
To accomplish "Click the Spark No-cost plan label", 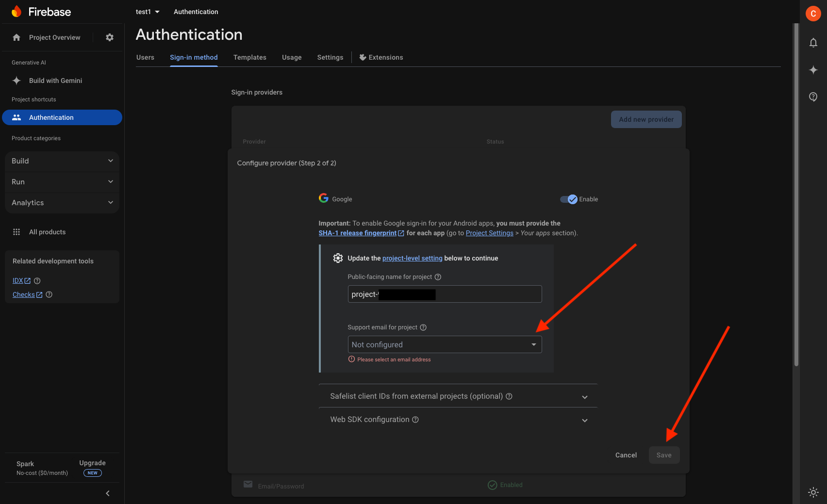I will [x=42, y=468].
